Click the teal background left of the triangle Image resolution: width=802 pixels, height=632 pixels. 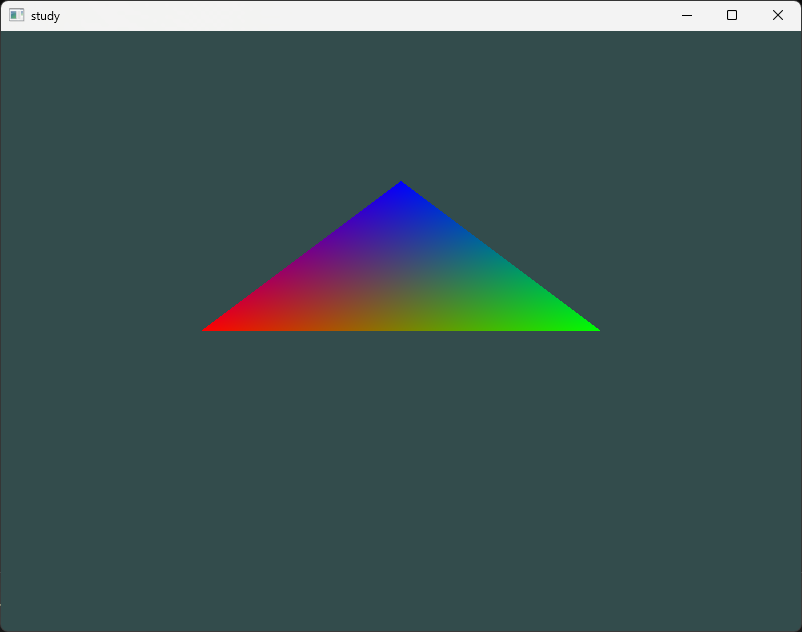pos(120,280)
